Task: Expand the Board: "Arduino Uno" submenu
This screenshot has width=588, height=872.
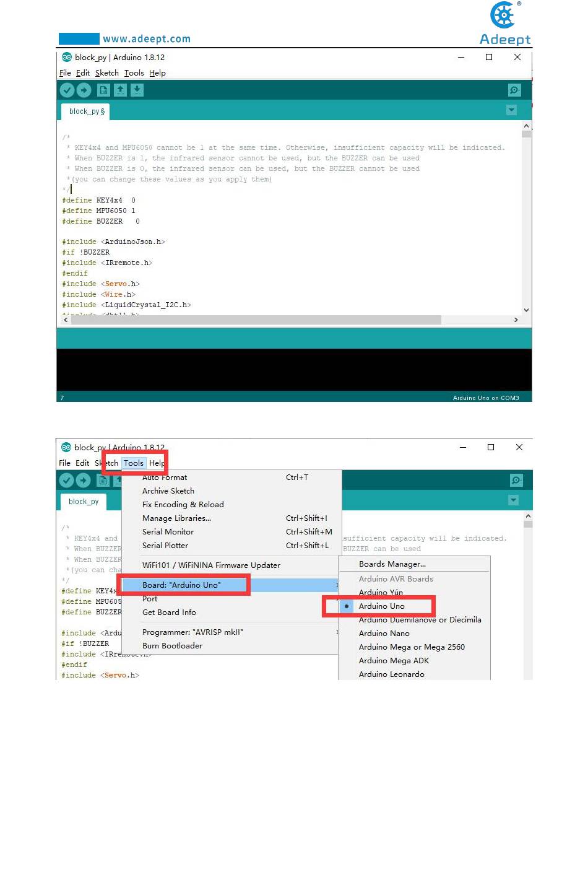Action: click(231, 585)
